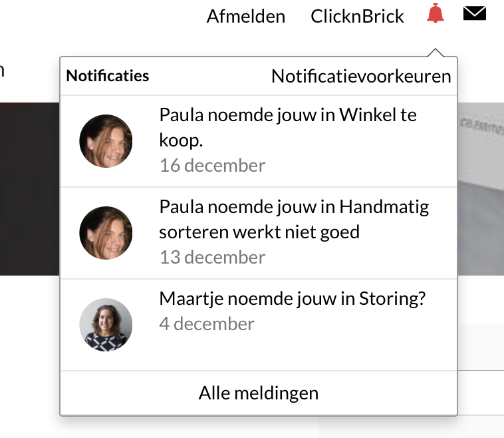This screenshot has width=504, height=438.
Task: Click the '16 december' timestamp
Action: tap(212, 165)
